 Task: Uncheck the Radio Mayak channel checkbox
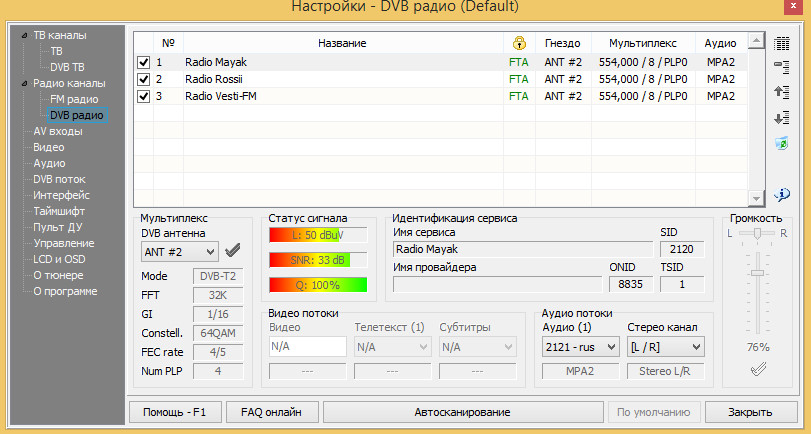coord(144,62)
